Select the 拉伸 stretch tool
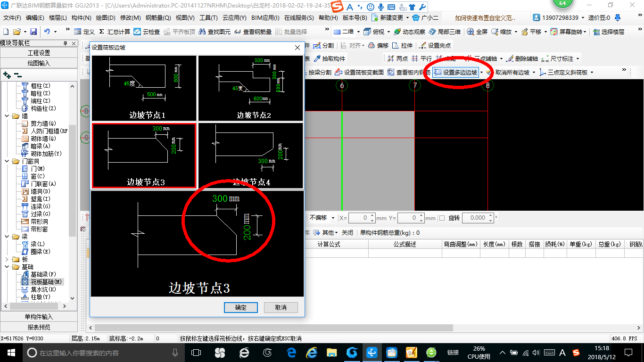 point(402,45)
